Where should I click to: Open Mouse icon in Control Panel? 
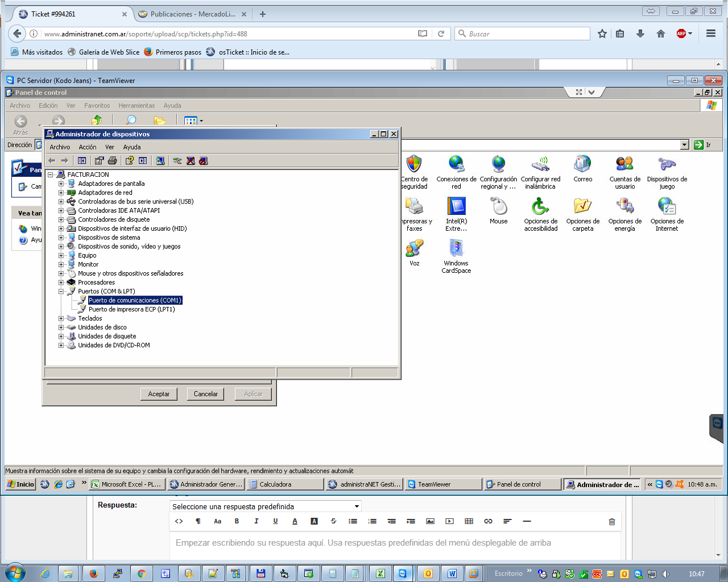[x=498, y=210]
